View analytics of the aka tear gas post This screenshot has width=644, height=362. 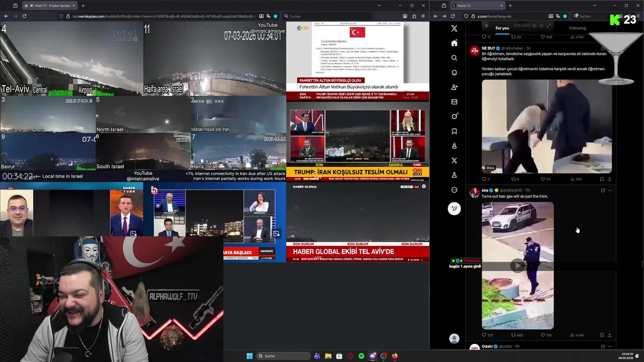click(576, 335)
